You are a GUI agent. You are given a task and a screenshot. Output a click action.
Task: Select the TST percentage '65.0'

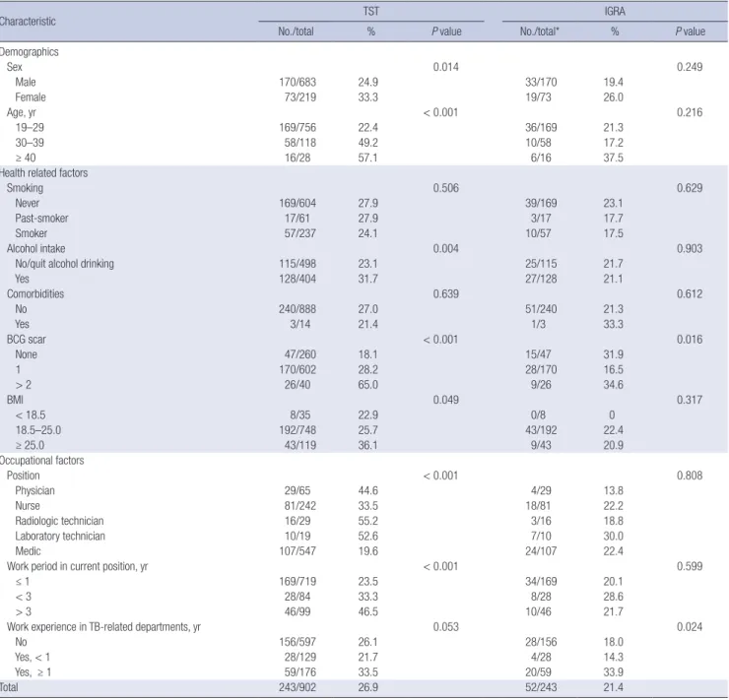(367, 385)
